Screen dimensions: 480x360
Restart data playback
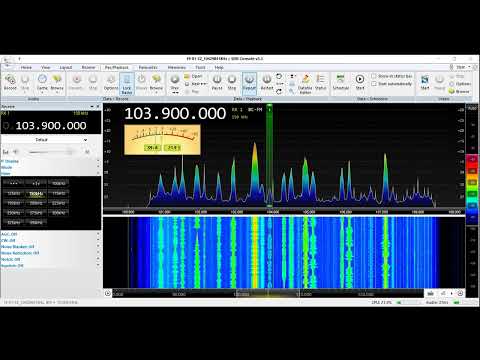click(x=267, y=82)
